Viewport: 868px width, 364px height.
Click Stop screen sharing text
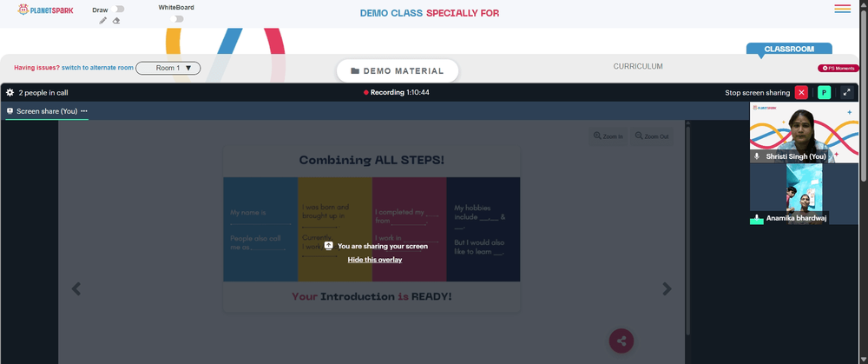(757, 93)
